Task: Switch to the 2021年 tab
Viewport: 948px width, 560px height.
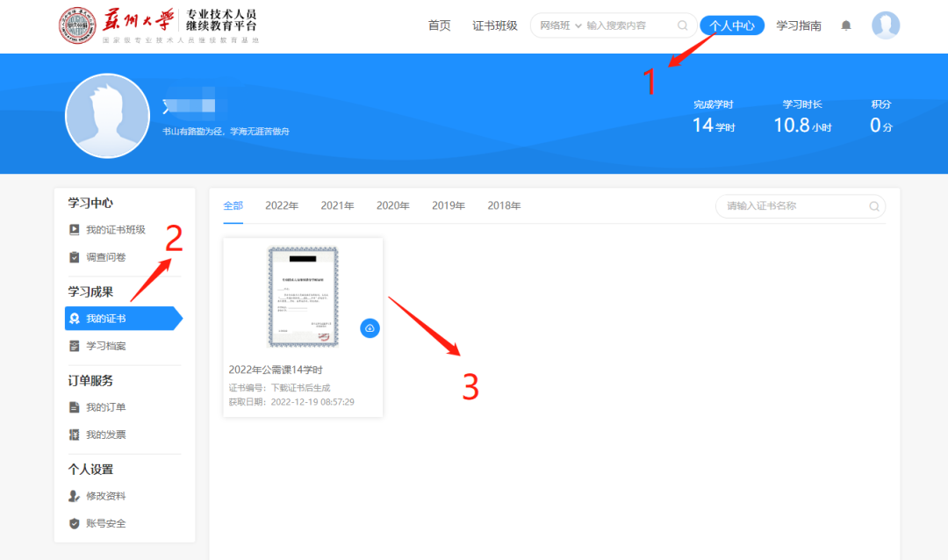Action: (x=337, y=205)
